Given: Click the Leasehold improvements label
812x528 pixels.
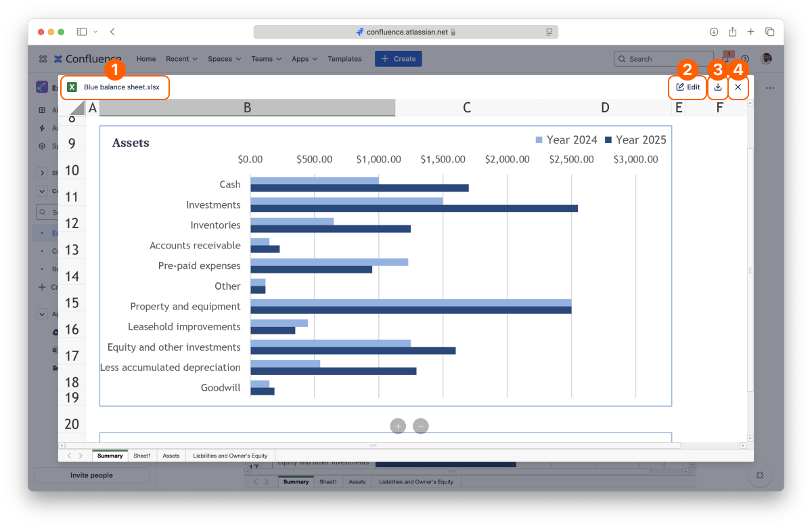Looking at the screenshot, I should [184, 326].
